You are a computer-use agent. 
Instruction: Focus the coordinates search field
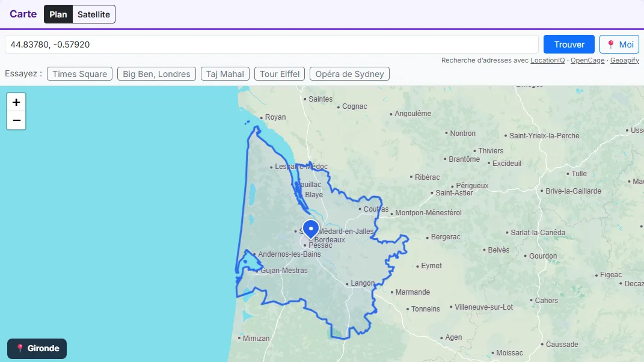[x=271, y=44]
